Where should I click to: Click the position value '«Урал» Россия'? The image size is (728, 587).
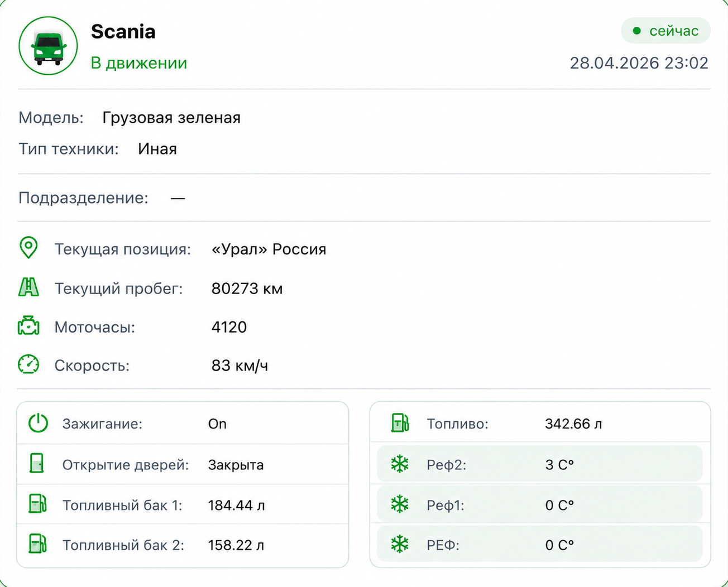click(x=269, y=249)
